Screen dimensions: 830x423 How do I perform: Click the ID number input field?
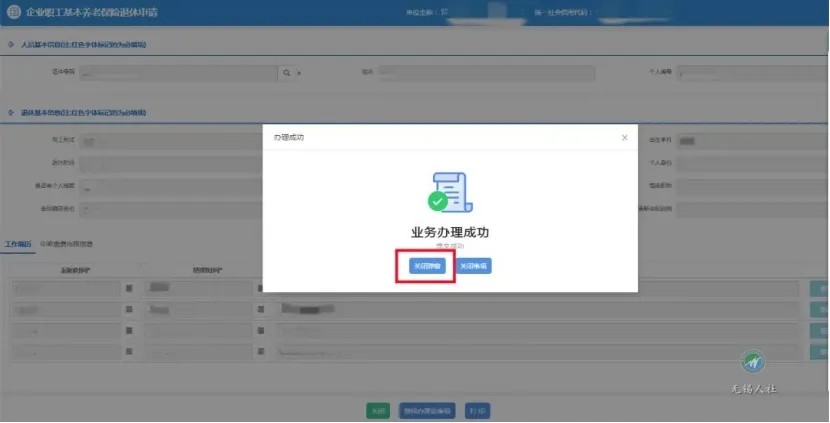click(180, 73)
